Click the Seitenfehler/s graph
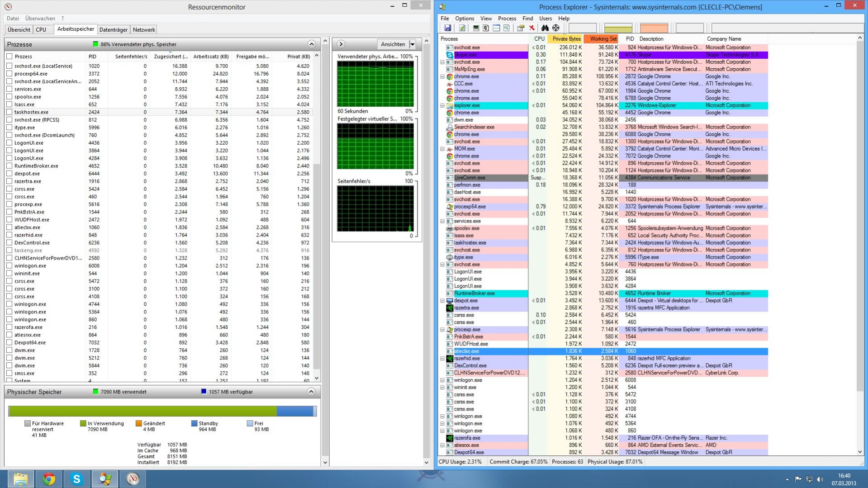868x488 pixels. coord(375,208)
